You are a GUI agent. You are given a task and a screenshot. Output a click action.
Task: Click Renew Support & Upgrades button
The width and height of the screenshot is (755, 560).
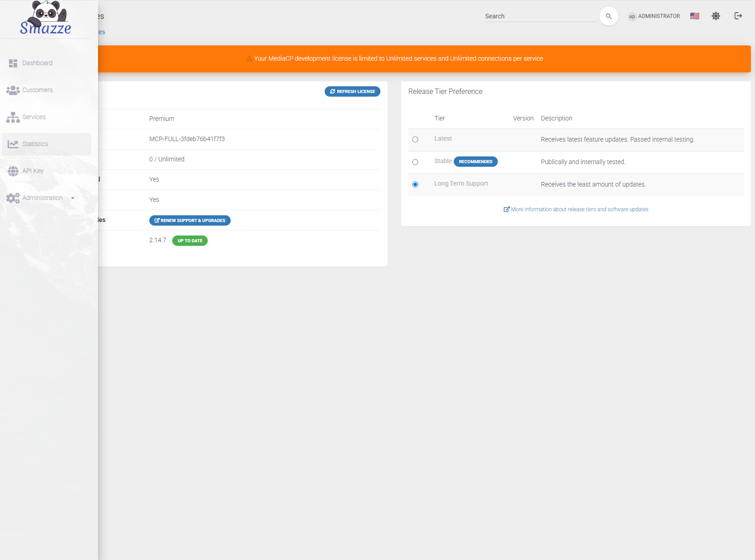click(190, 221)
